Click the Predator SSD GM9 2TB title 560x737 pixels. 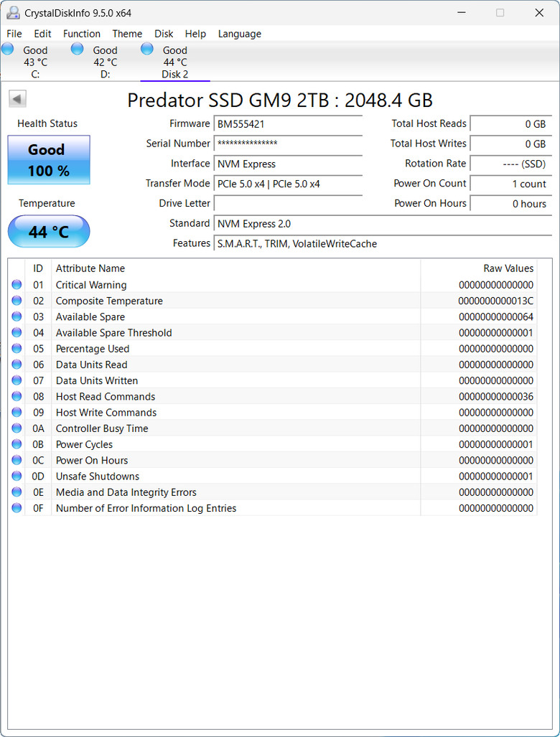[x=280, y=100]
